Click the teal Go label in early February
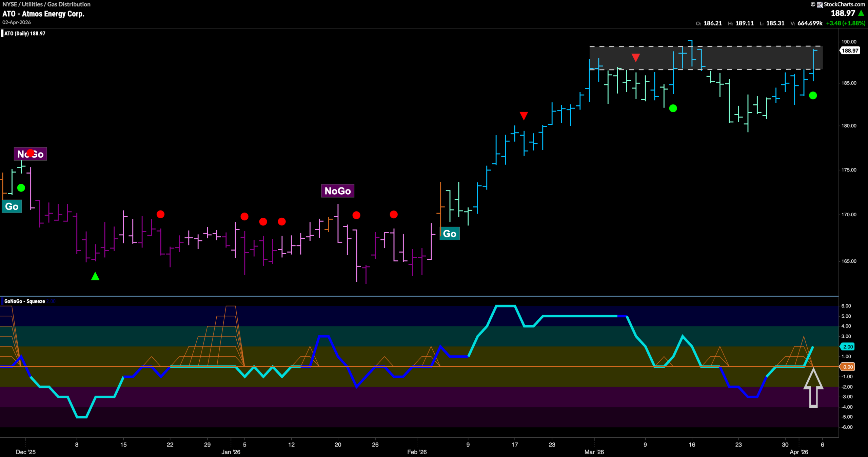This screenshot has height=457, width=868. [x=450, y=234]
